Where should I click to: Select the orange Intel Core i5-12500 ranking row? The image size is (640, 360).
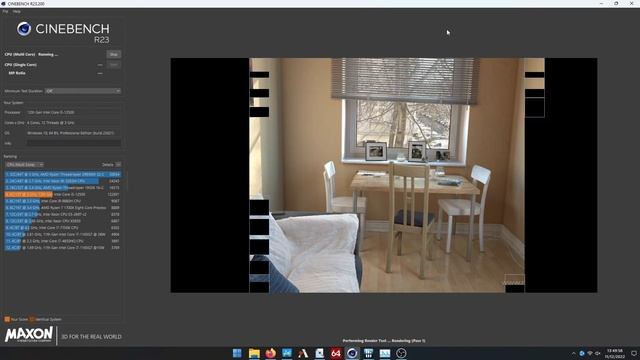(62, 194)
